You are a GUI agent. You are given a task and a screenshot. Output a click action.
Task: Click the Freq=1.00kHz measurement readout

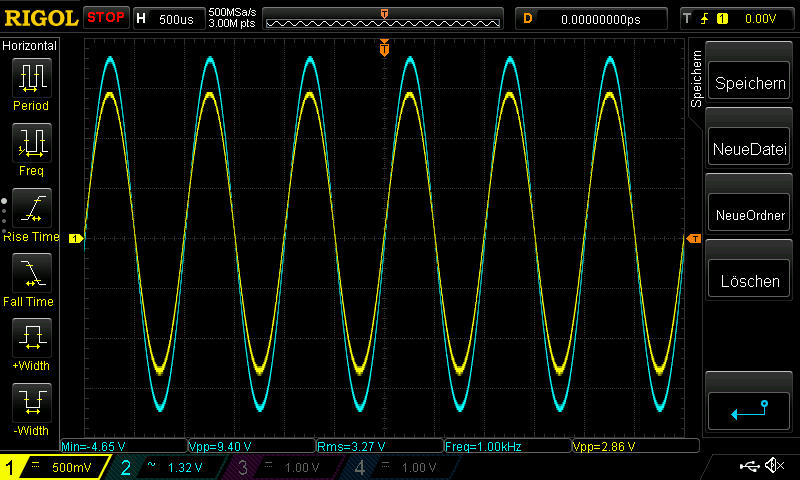pyautogui.click(x=508, y=446)
